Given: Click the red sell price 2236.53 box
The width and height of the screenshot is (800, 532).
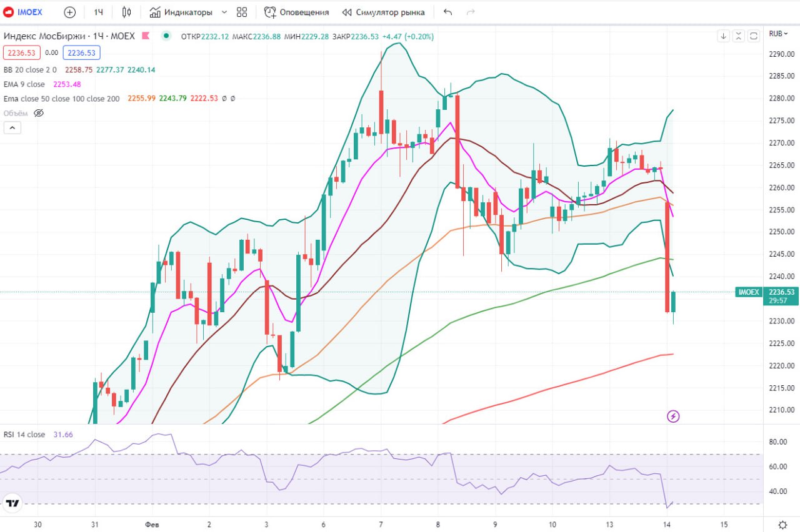Looking at the screenshot, I should pyautogui.click(x=22, y=53).
